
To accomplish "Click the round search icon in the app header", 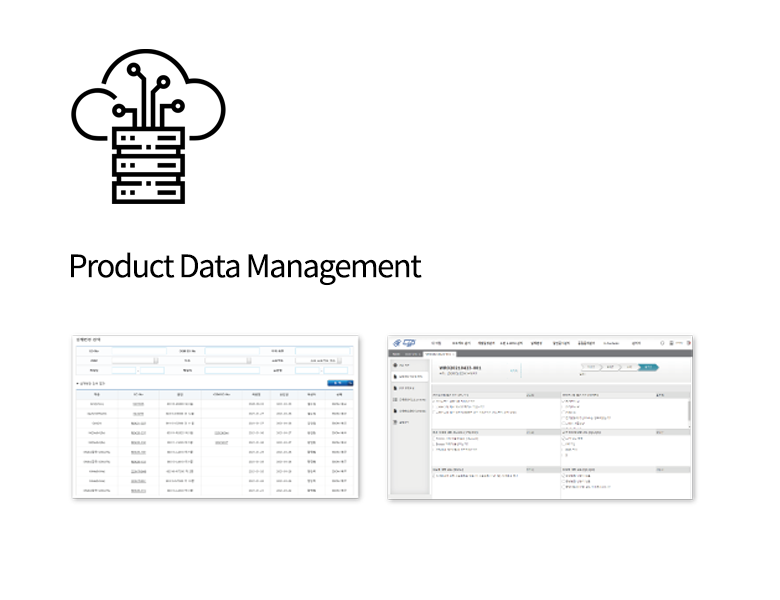I will [x=662, y=343].
